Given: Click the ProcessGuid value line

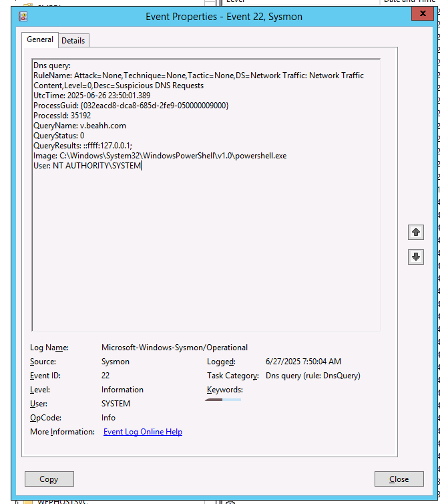Looking at the screenshot, I should click(x=131, y=106).
